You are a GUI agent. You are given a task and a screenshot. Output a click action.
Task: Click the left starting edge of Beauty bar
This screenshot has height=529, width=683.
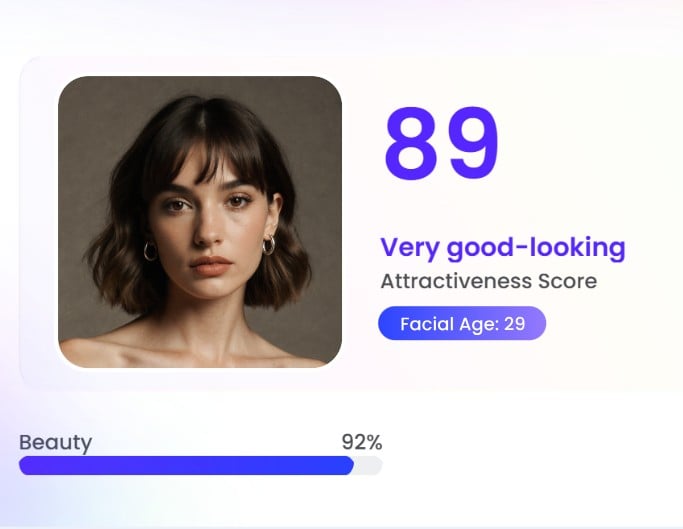click(x=24, y=466)
